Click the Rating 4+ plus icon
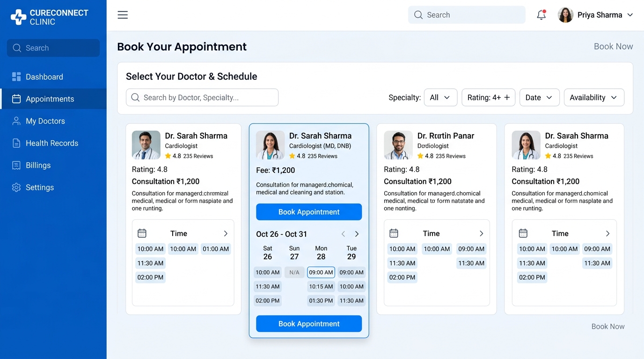Viewport: 644px width, 359px height. 507,97
